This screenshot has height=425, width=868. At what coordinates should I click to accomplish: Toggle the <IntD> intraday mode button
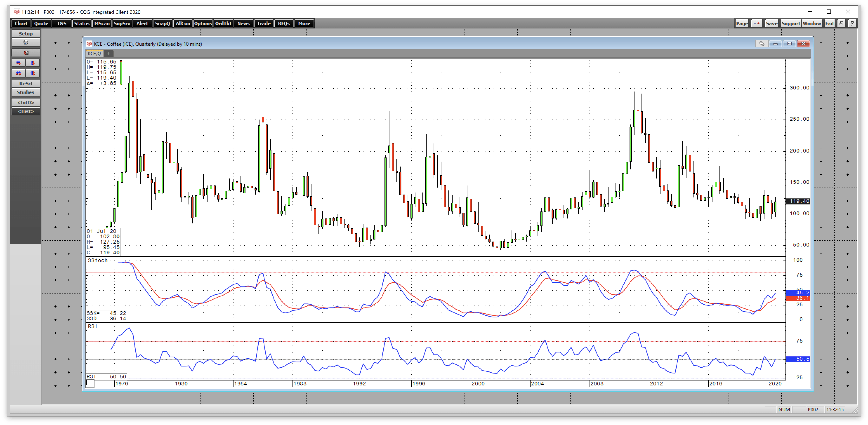(x=26, y=102)
